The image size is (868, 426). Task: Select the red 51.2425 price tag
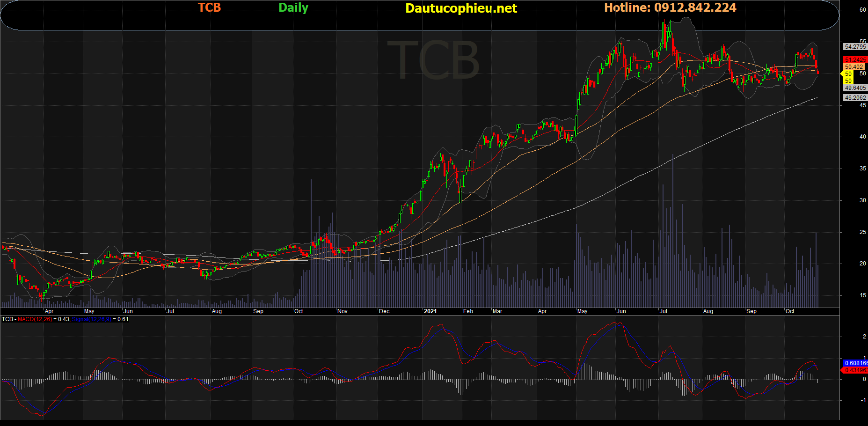point(855,60)
